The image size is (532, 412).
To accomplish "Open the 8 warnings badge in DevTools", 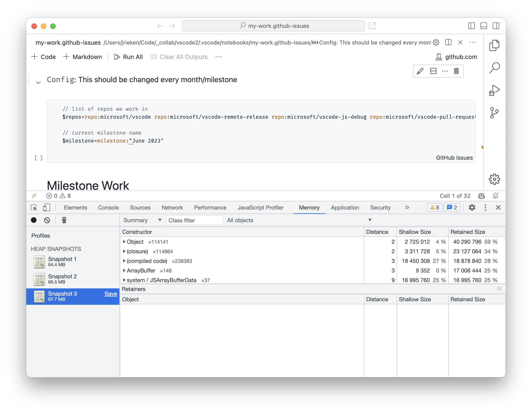I will click(x=435, y=207).
